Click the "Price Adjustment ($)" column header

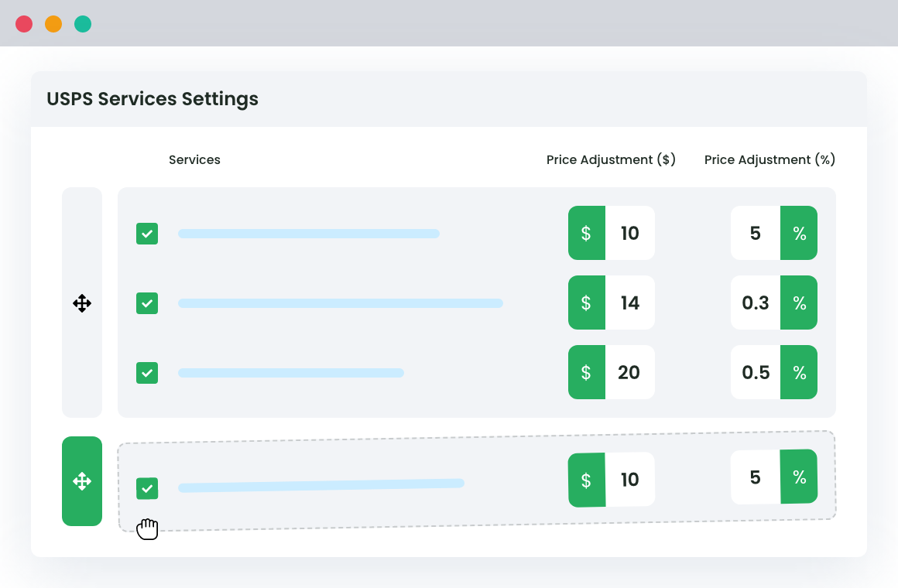click(x=611, y=159)
